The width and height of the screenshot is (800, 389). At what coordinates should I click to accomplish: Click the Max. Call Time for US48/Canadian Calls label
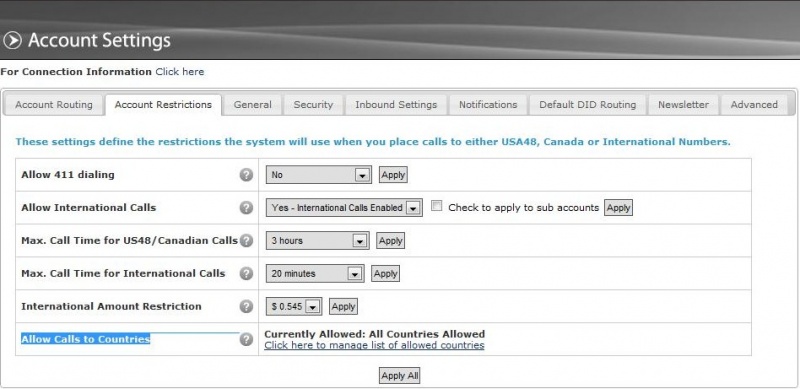click(x=130, y=240)
